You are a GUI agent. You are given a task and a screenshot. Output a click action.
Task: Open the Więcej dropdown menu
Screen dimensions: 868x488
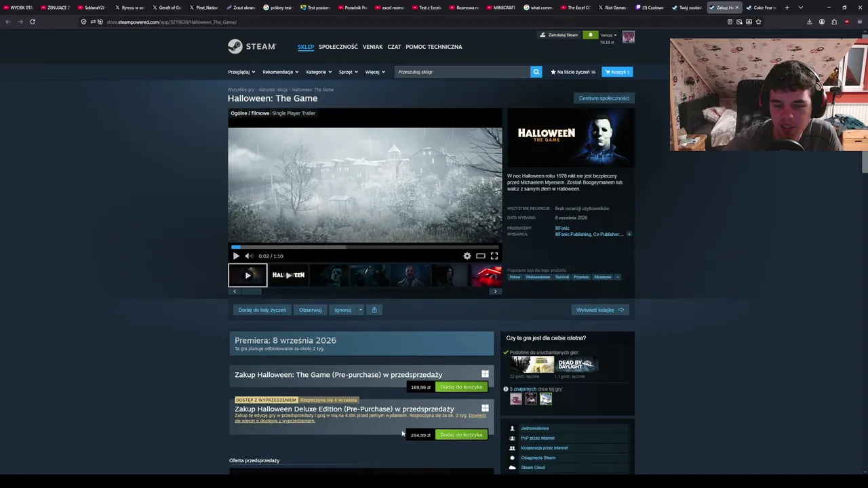coord(375,72)
